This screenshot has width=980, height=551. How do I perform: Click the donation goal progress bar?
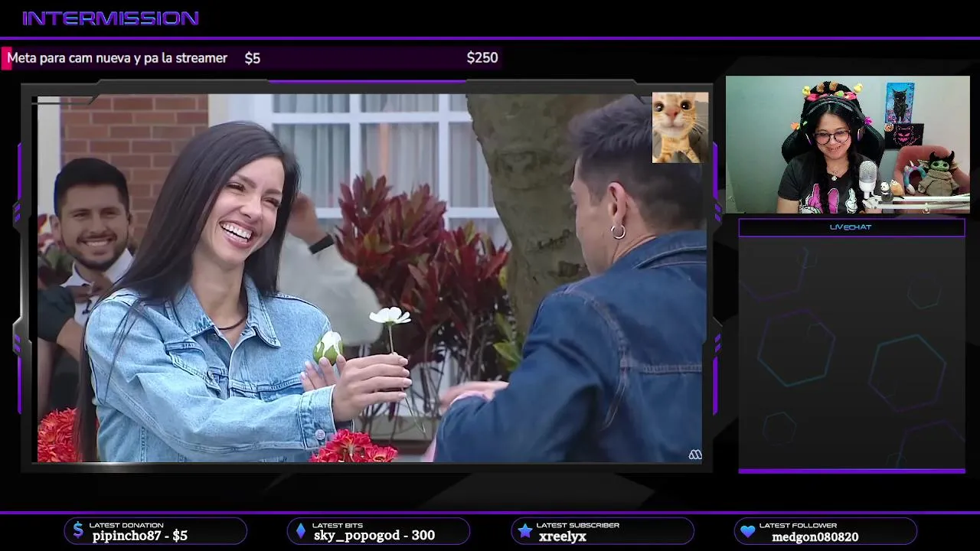pos(252,58)
